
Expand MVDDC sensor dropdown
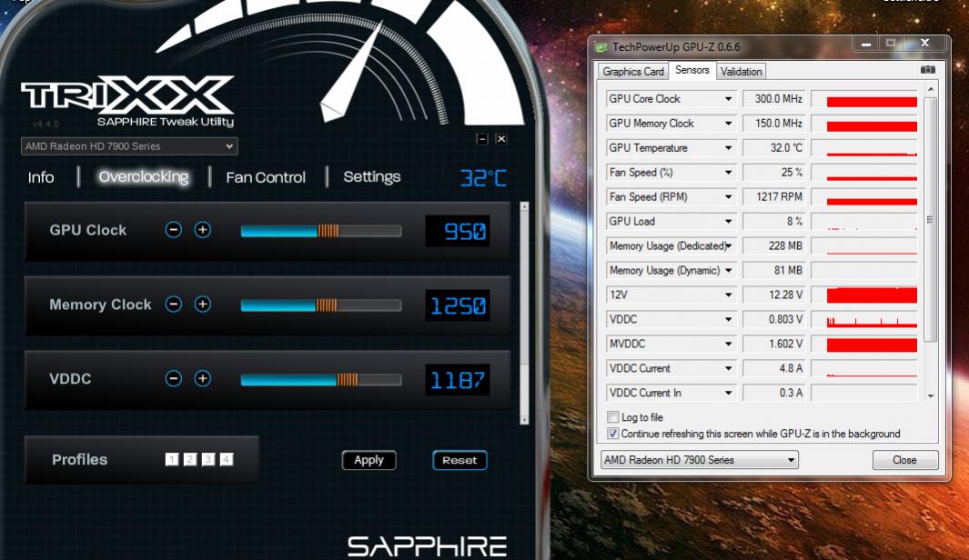click(728, 344)
